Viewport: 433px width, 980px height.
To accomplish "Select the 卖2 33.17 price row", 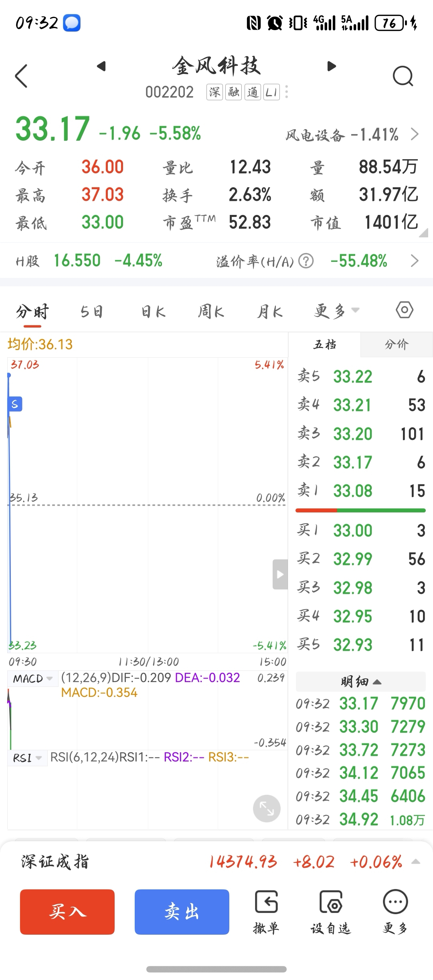I will pyautogui.click(x=360, y=462).
